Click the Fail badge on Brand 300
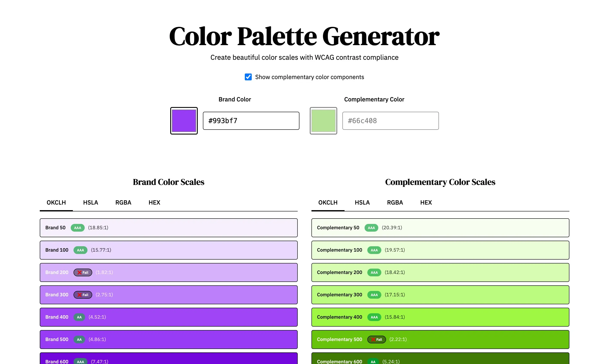The width and height of the screenshot is (607, 364). 83,295
